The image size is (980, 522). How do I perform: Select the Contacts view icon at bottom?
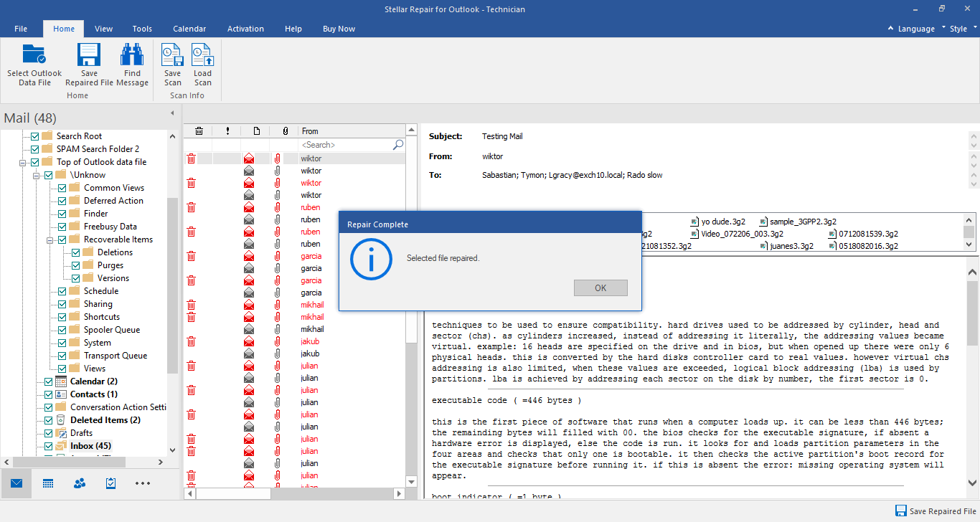tap(79, 484)
